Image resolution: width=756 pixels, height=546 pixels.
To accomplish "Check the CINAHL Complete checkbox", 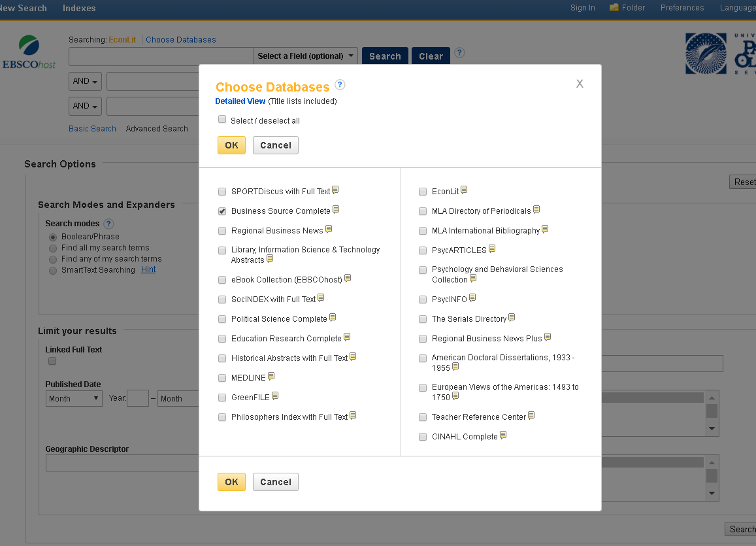I will click(423, 437).
